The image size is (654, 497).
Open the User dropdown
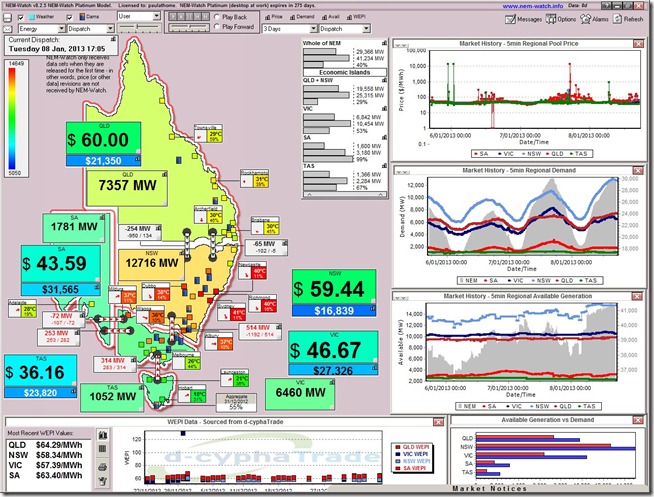point(139,16)
